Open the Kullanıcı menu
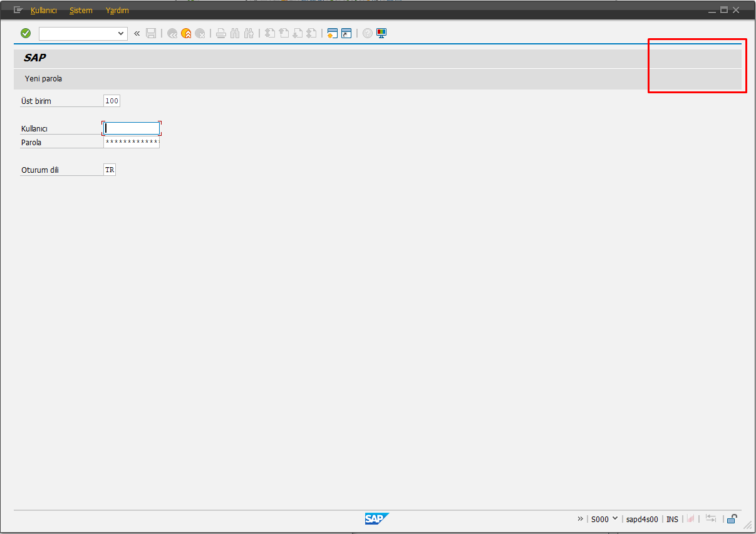The height and width of the screenshot is (534, 756). click(44, 11)
